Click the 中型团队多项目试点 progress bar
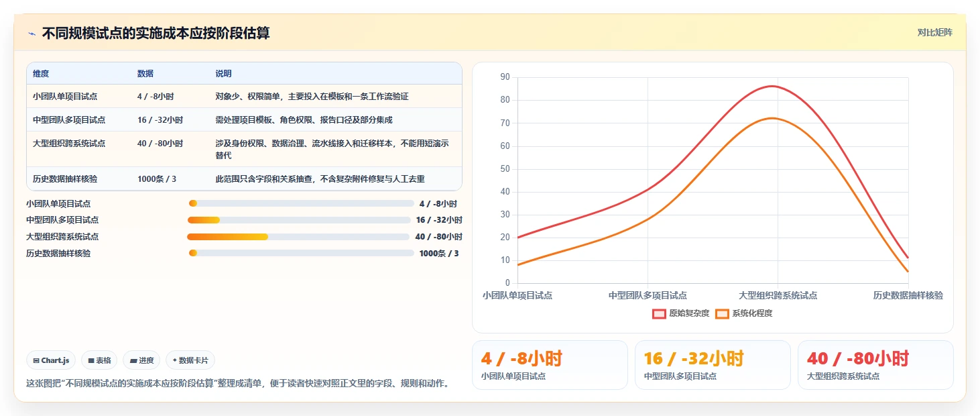 299,220
